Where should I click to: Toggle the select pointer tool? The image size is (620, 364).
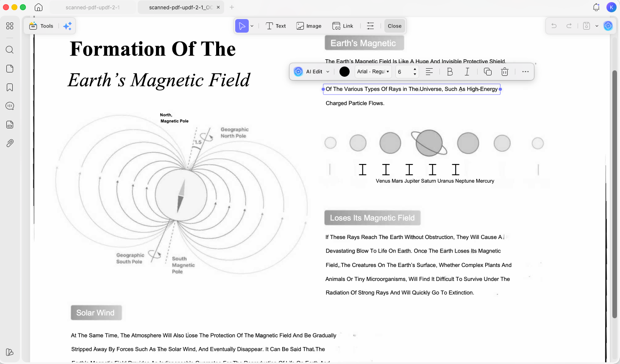242,26
